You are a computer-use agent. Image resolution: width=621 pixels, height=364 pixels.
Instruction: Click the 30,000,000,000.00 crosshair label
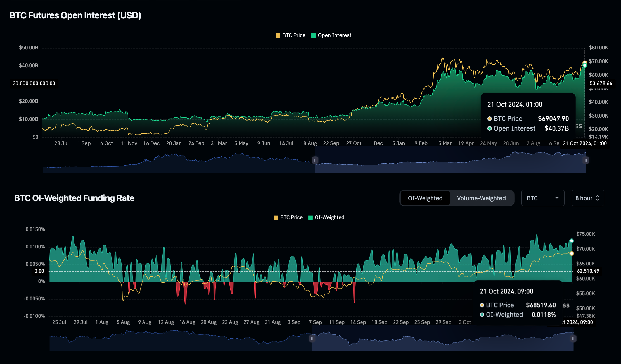point(34,83)
